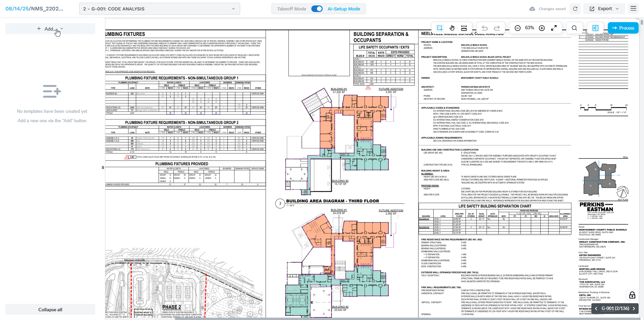
Task: Open the Export dropdown menu
Action: click(604, 9)
